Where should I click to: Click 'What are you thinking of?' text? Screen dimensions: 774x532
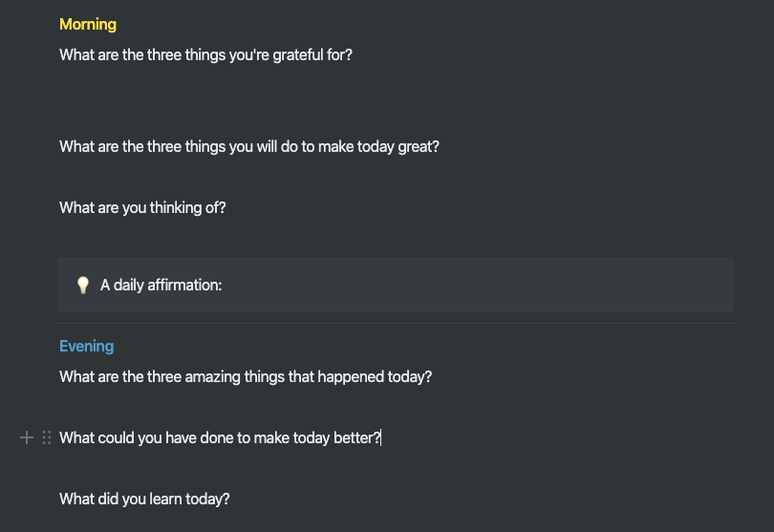(142, 208)
